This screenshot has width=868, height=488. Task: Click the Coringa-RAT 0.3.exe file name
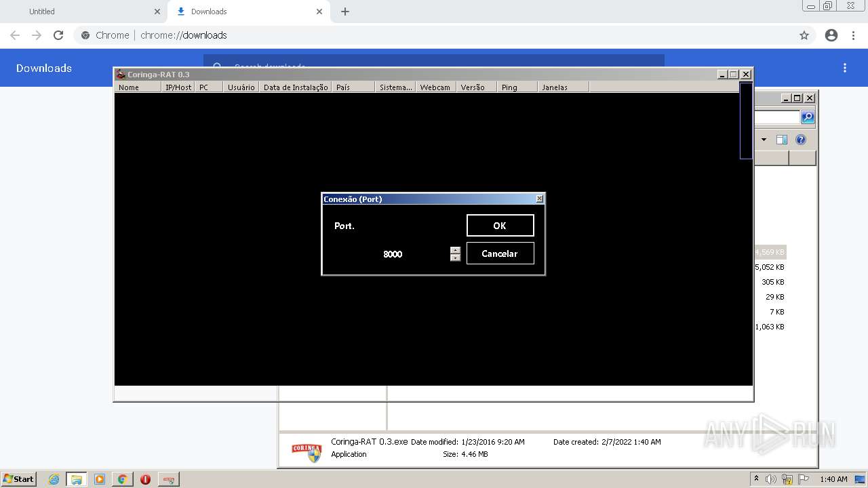pyautogui.click(x=370, y=441)
